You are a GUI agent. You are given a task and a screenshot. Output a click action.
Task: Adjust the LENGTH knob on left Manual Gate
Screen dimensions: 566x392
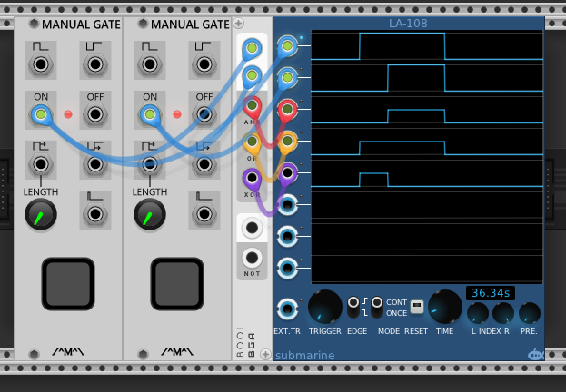click(x=41, y=214)
